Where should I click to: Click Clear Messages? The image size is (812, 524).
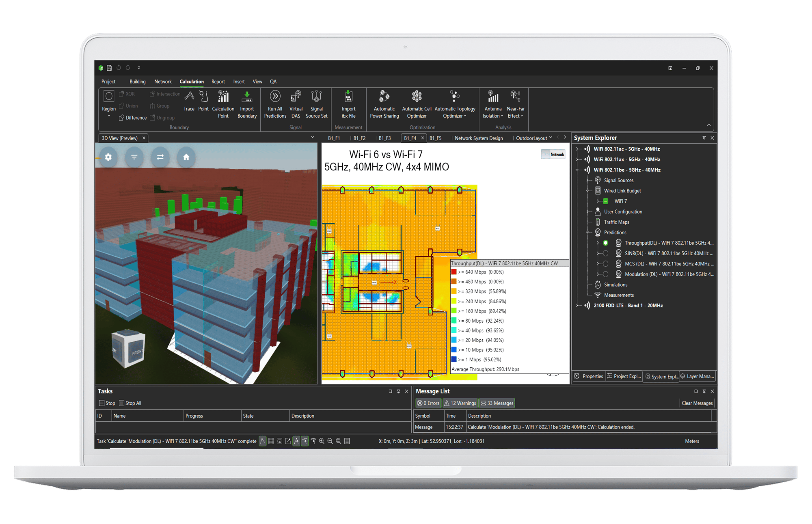(x=697, y=403)
